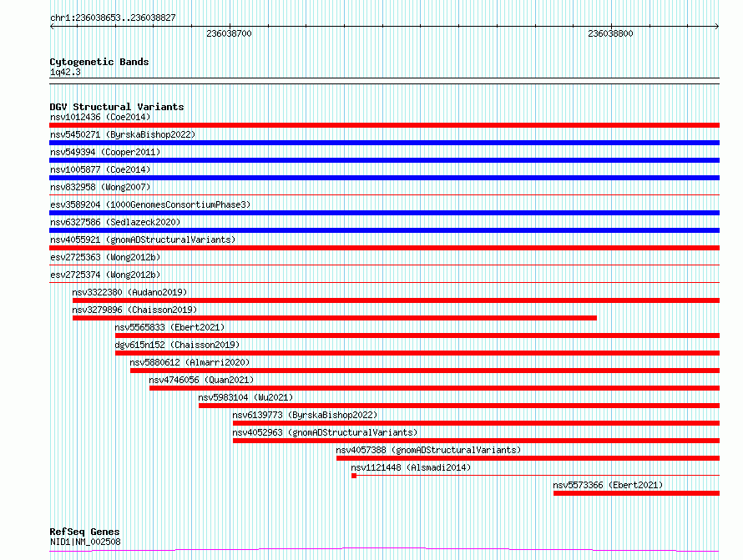The image size is (743, 560).
Task: Click nsv5573366 (Ebert2021) variant label
Action: pos(608,485)
